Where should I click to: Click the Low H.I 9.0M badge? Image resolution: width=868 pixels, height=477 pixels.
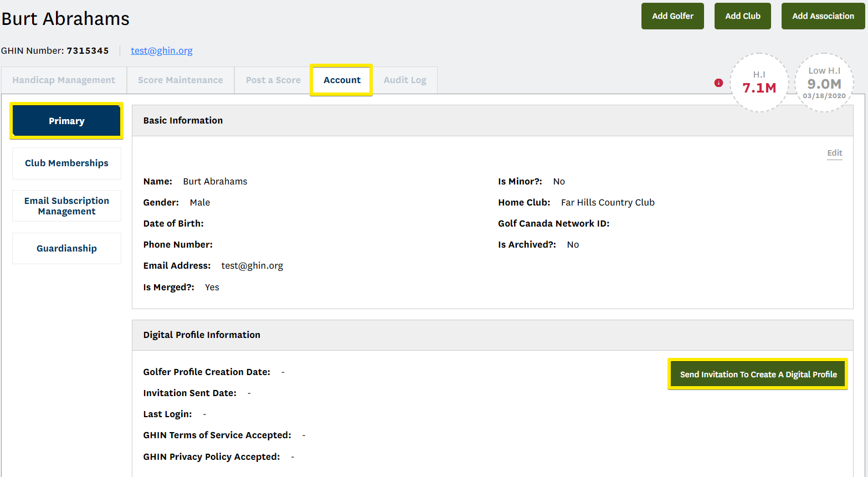[824, 83]
